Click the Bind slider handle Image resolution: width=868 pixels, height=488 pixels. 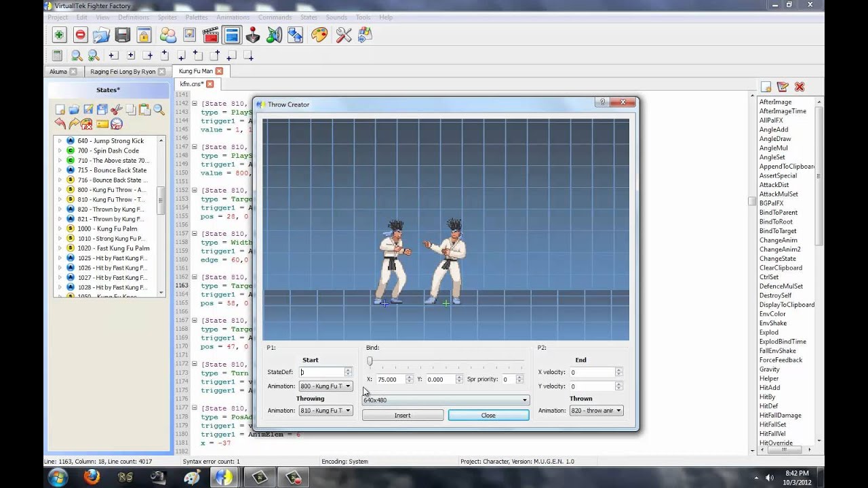[370, 361]
